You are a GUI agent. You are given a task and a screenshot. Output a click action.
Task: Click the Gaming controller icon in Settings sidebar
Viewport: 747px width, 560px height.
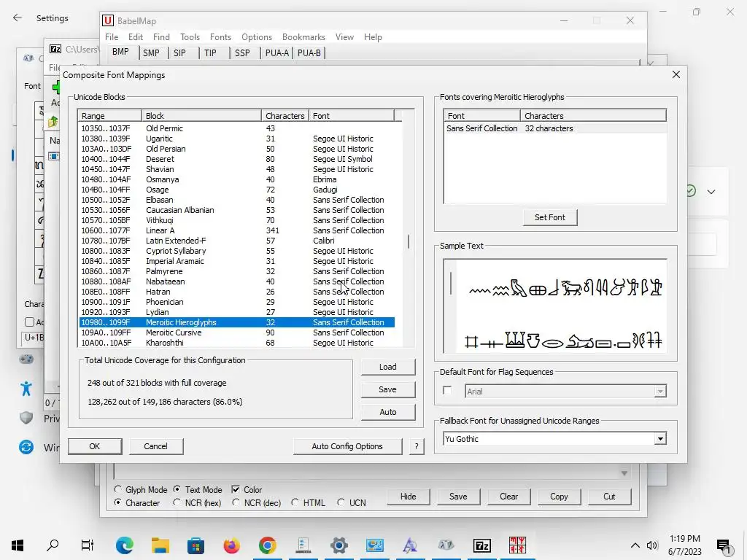[x=26, y=359]
